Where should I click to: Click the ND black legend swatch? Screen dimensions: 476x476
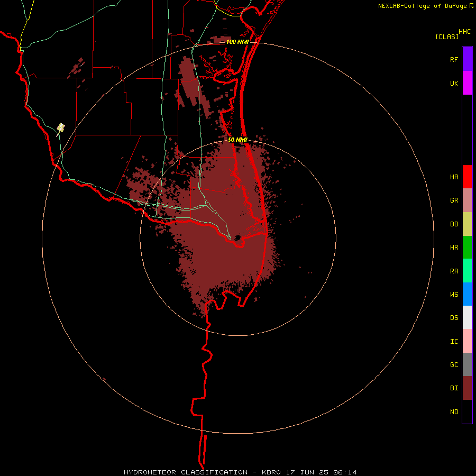(467, 411)
